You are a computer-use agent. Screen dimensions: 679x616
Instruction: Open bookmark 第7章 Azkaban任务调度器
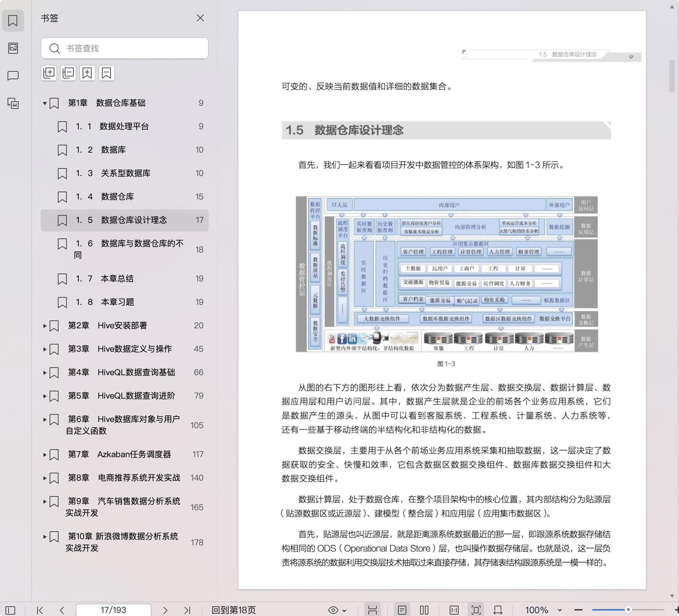pos(125,454)
